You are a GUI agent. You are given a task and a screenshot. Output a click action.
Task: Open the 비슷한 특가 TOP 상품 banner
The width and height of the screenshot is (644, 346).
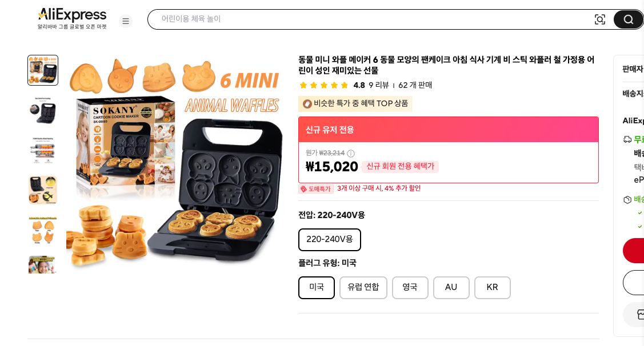pyautogui.click(x=355, y=104)
